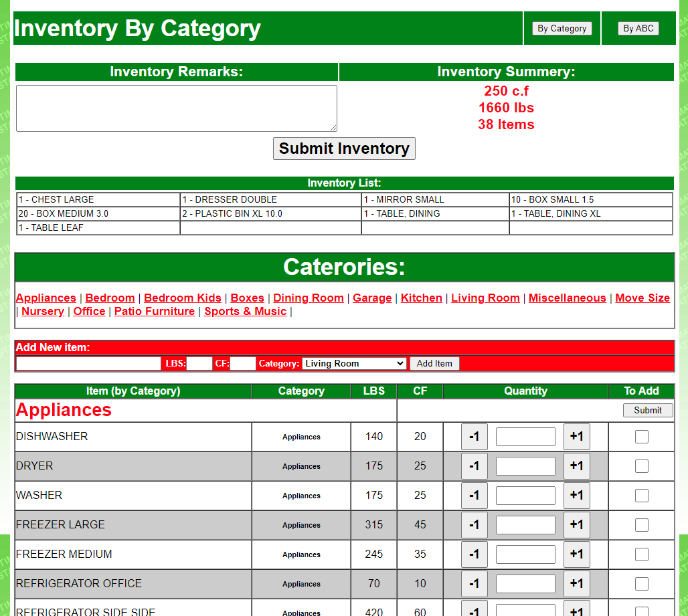The width and height of the screenshot is (688, 616).
Task: Click the Submit Inventory button
Action: [x=344, y=148]
